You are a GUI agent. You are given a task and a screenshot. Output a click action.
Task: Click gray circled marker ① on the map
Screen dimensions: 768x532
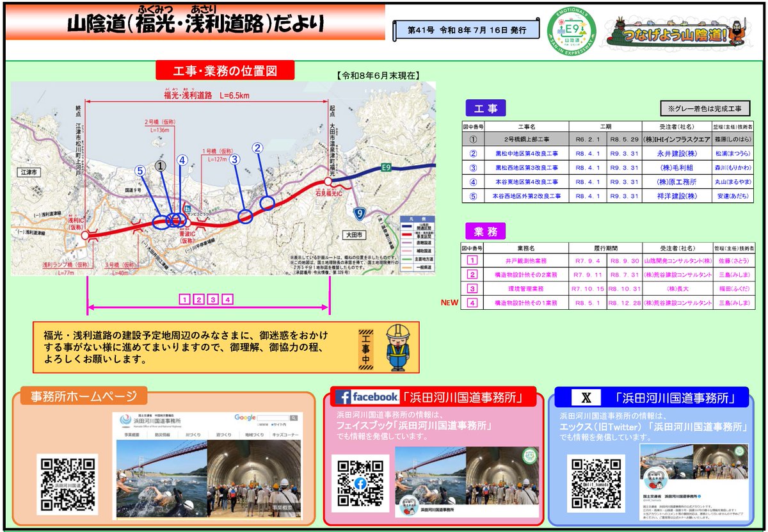[x=161, y=165]
